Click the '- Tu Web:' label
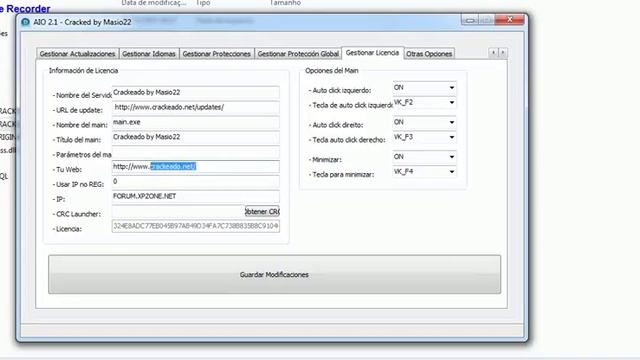 coord(67,169)
